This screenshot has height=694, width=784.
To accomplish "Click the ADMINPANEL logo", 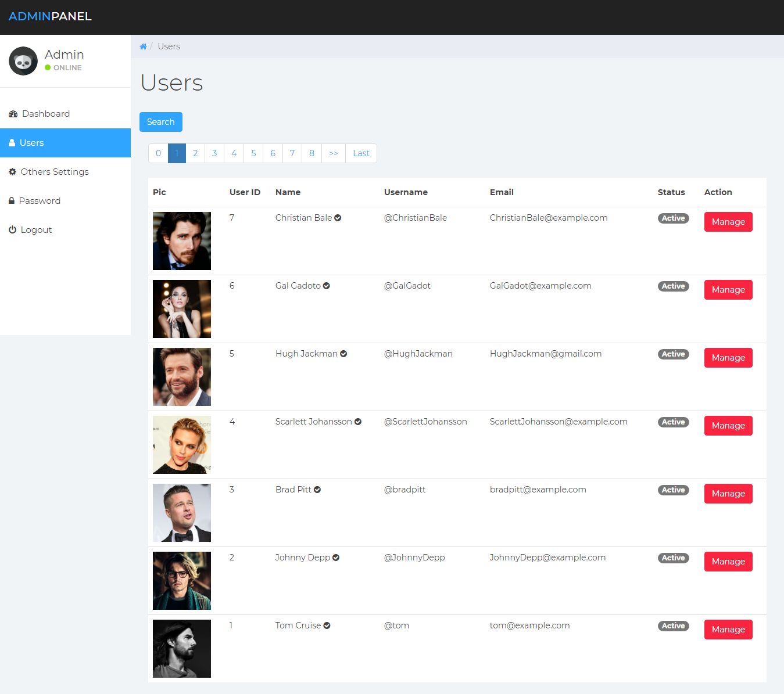I will pyautogui.click(x=50, y=16).
